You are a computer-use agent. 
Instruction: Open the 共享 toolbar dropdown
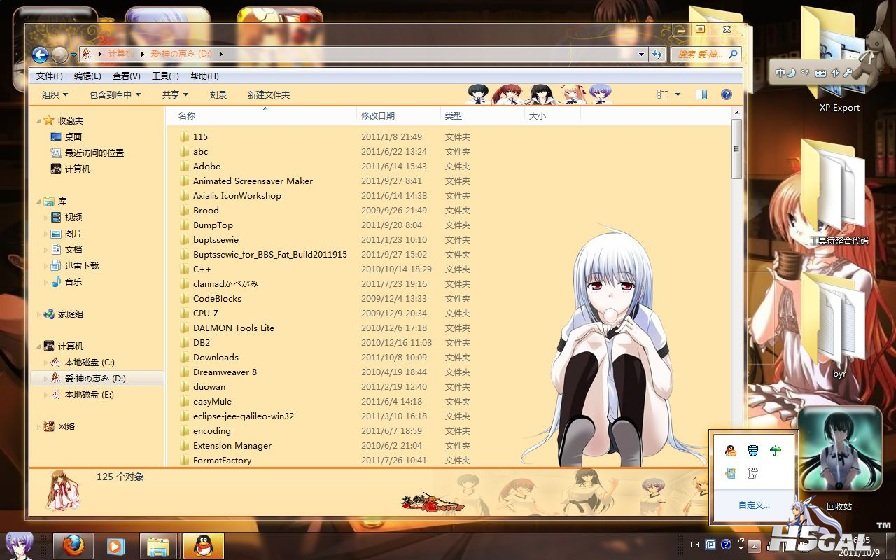[x=175, y=95]
